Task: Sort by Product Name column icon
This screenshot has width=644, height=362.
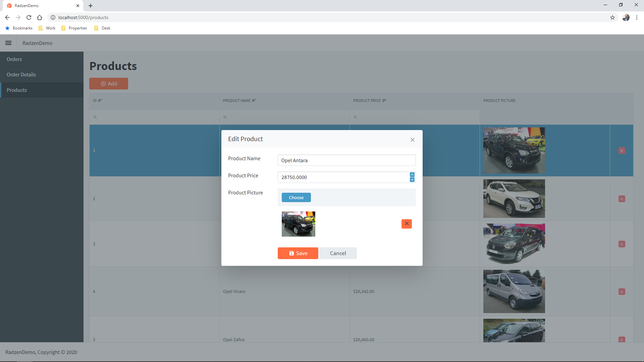Action: (x=254, y=101)
